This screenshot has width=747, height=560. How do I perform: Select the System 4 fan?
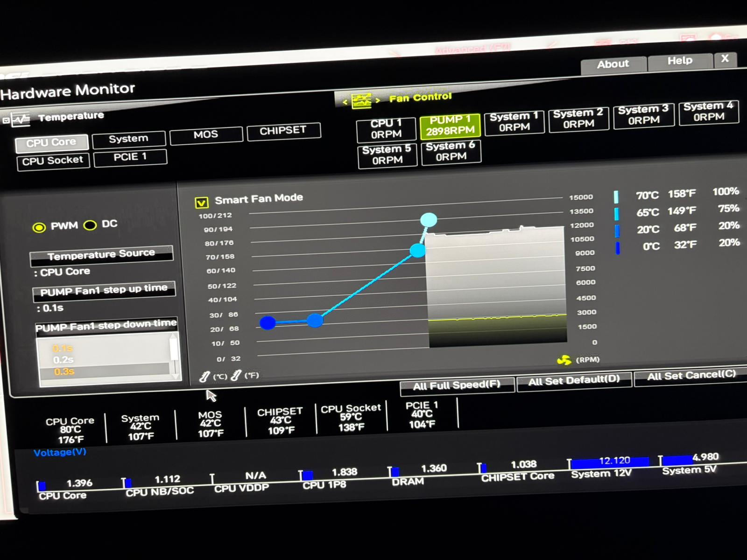708,112
